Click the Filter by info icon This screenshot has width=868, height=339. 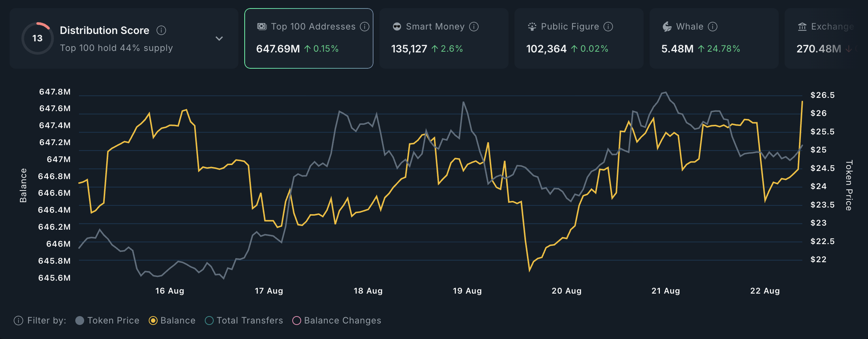tap(18, 321)
